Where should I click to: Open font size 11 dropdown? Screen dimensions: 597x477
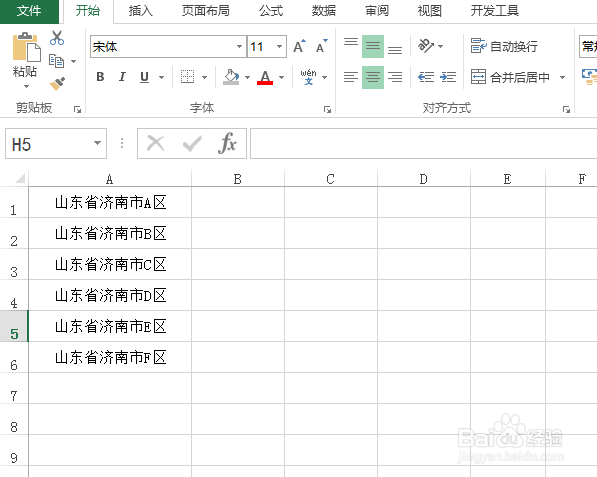(x=279, y=46)
